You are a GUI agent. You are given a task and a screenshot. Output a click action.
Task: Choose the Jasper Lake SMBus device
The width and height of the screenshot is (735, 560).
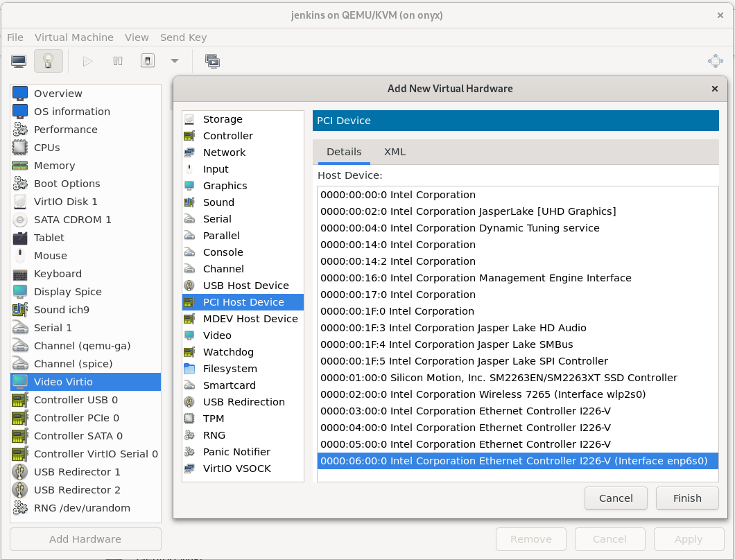click(x=517, y=344)
